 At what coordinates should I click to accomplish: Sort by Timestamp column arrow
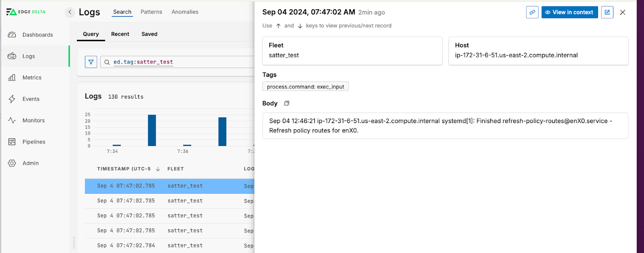coord(158,169)
